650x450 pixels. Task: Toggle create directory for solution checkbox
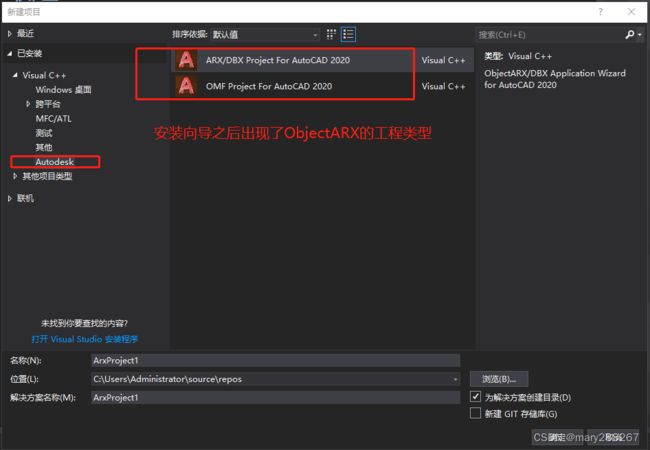pos(475,396)
